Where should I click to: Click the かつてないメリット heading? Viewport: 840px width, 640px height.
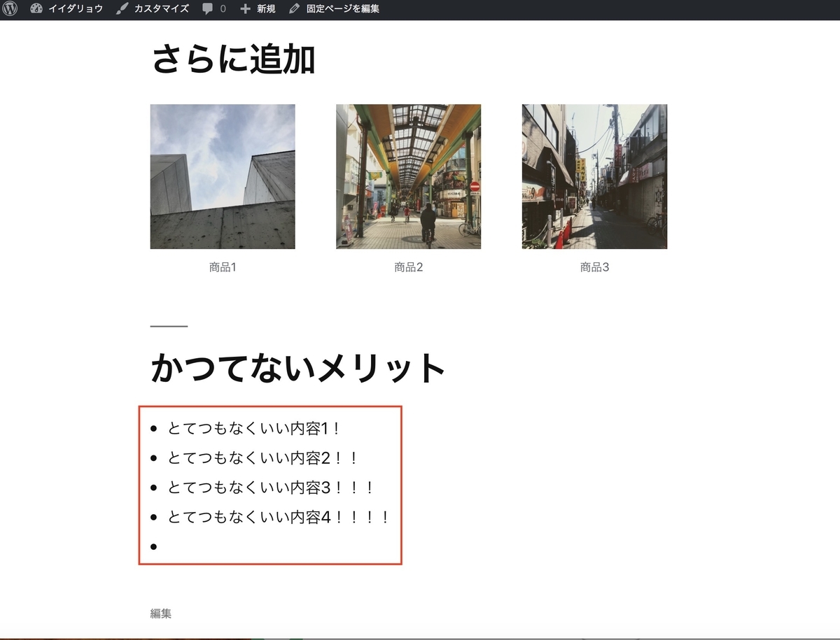click(297, 368)
